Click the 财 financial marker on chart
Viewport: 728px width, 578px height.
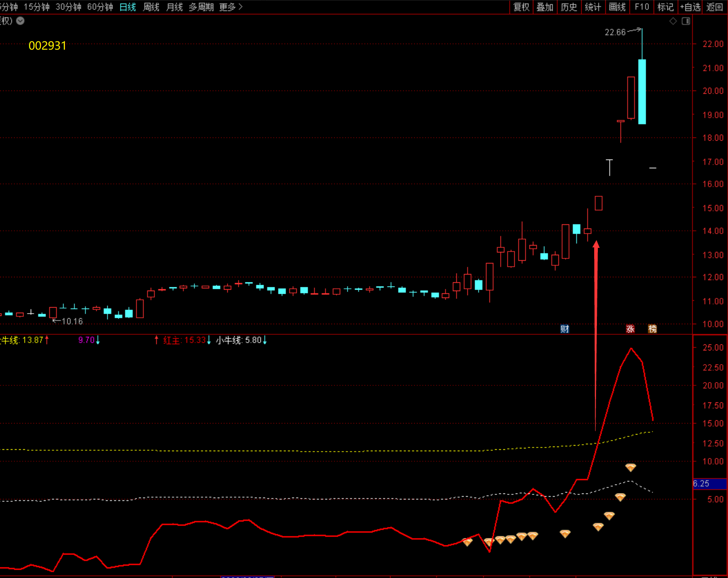pyautogui.click(x=565, y=329)
